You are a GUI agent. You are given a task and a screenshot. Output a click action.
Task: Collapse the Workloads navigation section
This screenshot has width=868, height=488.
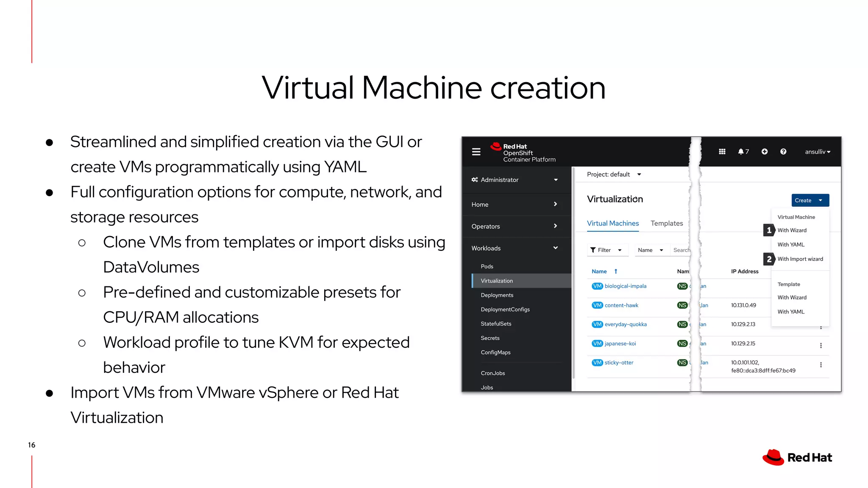pyautogui.click(x=515, y=248)
